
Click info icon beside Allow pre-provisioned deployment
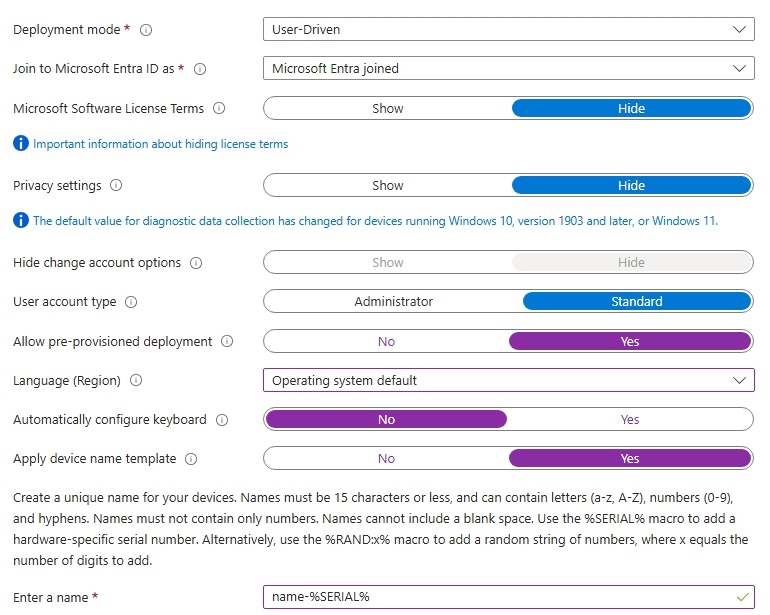[227, 342]
